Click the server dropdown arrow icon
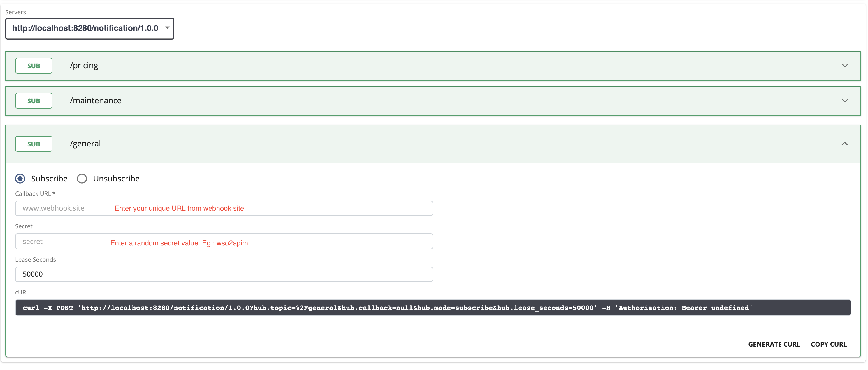 point(167,28)
